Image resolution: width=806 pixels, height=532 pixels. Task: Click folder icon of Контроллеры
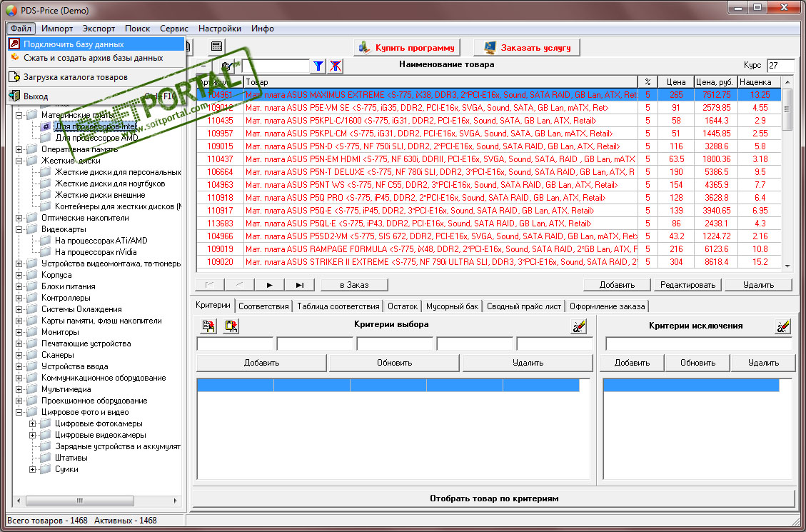[32, 298]
